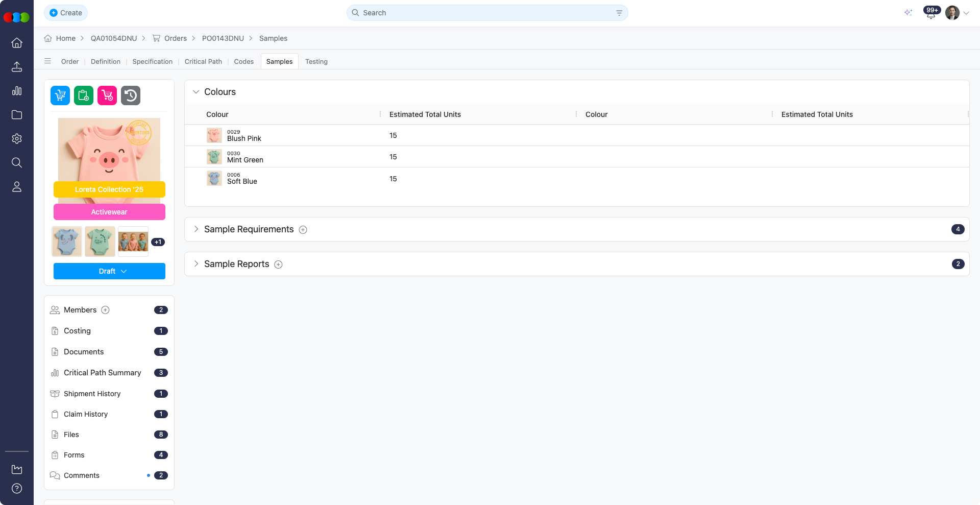Open the grey history clock icon

pyautogui.click(x=131, y=95)
